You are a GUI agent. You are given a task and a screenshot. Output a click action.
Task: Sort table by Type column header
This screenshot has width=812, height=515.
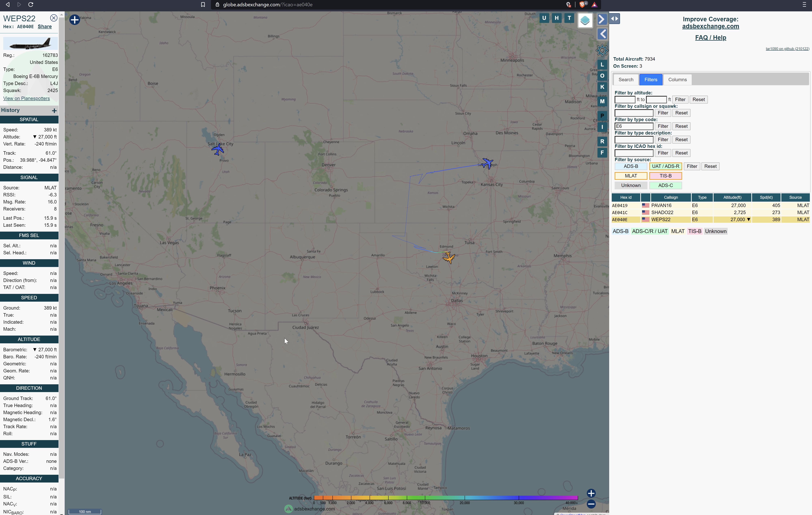pyautogui.click(x=702, y=197)
